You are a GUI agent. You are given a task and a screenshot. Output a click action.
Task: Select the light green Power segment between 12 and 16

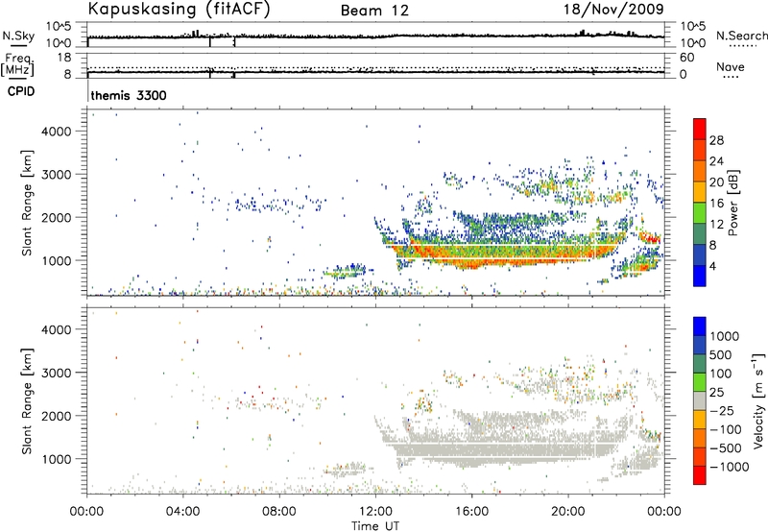click(700, 212)
